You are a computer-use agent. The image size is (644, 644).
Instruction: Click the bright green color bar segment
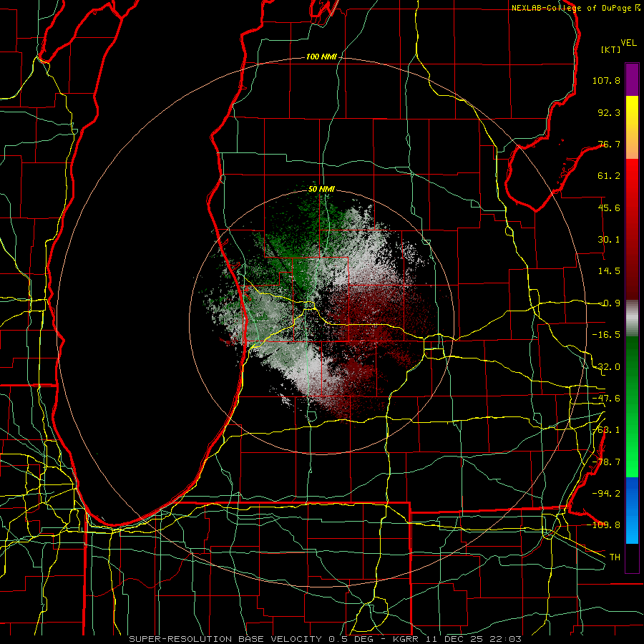click(632, 406)
